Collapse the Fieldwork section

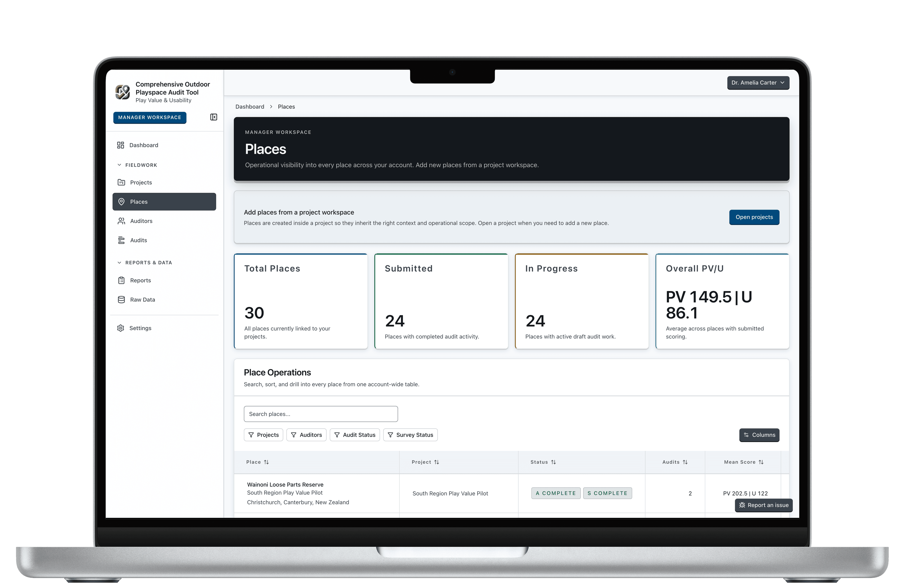click(137, 165)
